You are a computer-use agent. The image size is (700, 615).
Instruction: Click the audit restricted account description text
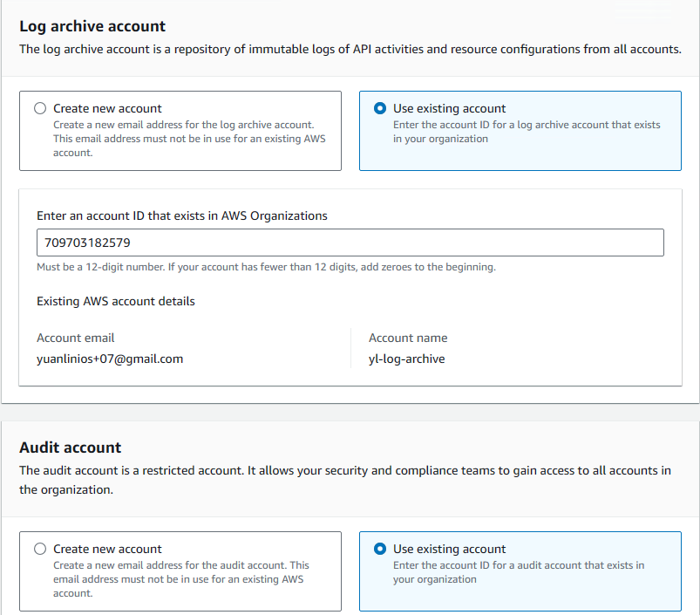(x=344, y=480)
